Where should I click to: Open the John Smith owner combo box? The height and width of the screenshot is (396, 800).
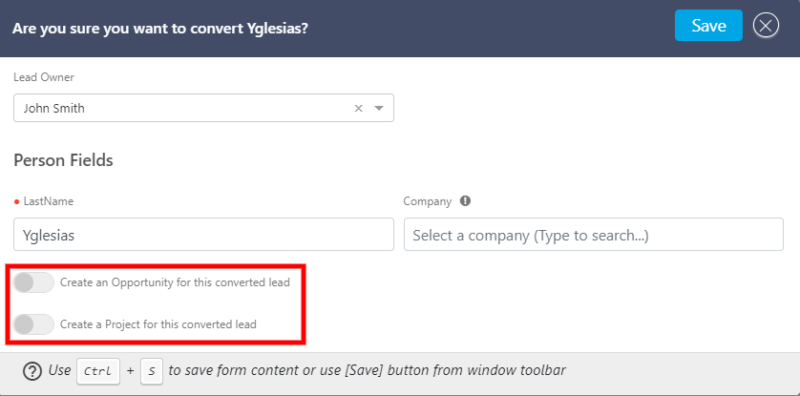204,108
